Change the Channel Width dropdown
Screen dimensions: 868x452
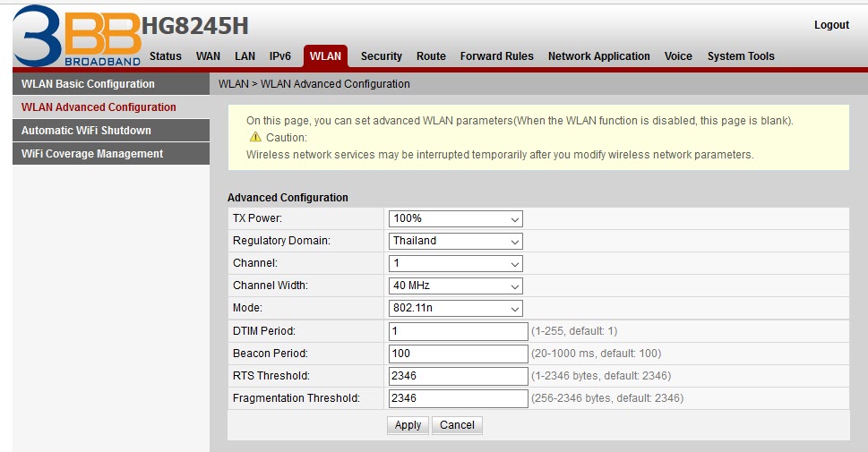point(455,286)
